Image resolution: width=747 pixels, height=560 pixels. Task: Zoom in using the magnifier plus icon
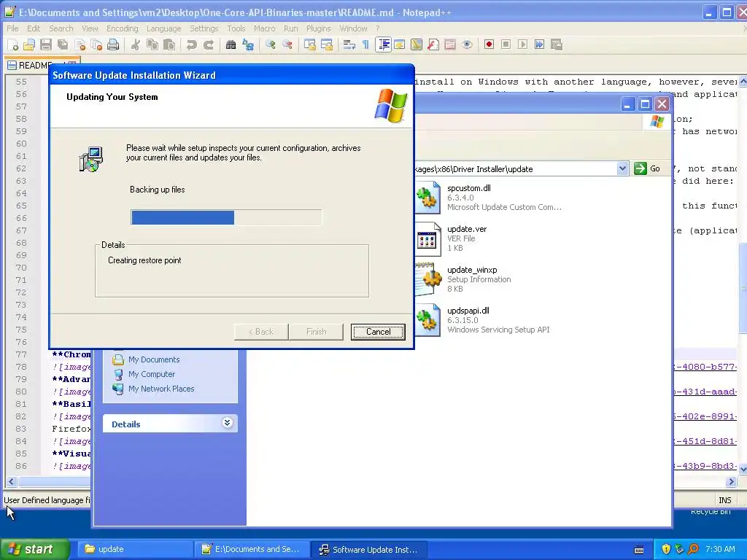coord(271,44)
